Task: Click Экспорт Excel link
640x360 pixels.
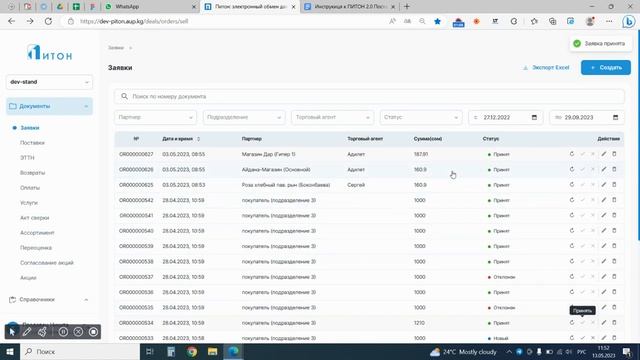Action: 546,68
